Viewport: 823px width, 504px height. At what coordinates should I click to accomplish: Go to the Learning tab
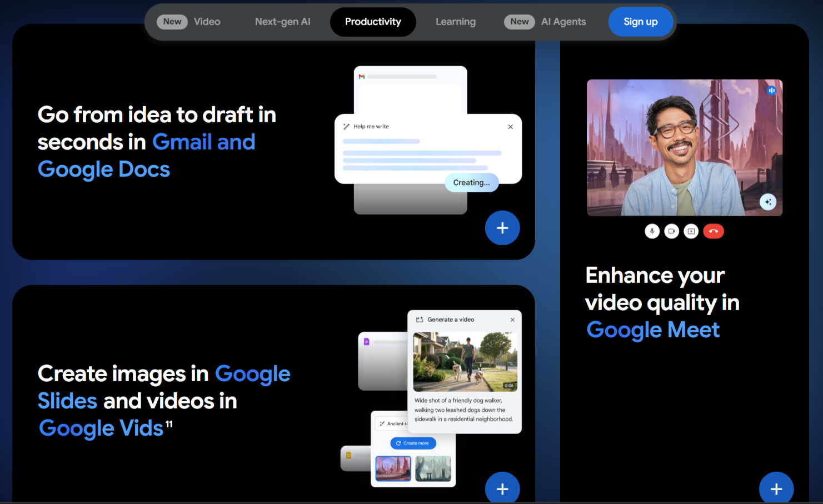tap(456, 22)
